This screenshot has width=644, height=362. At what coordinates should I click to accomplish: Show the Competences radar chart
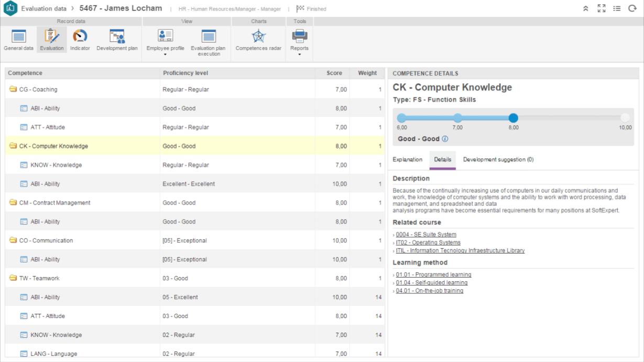click(x=258, y=40)
